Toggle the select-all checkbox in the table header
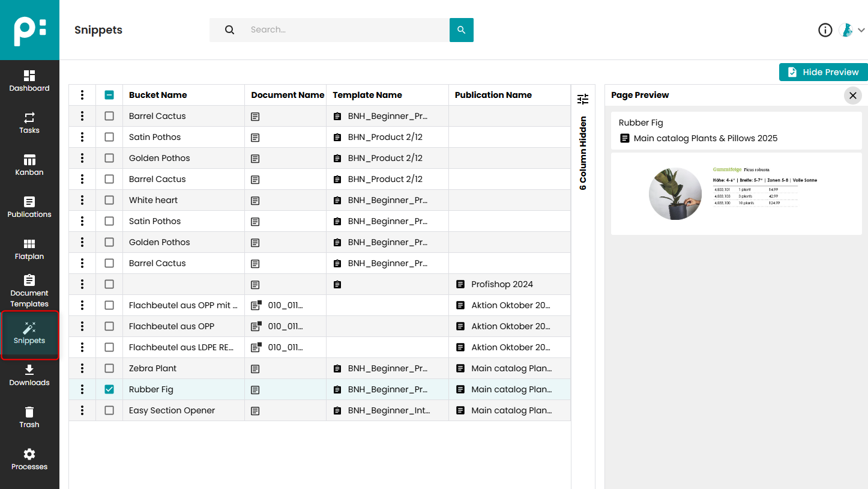This screenshot has width=868, height=489. coord(109,94)
